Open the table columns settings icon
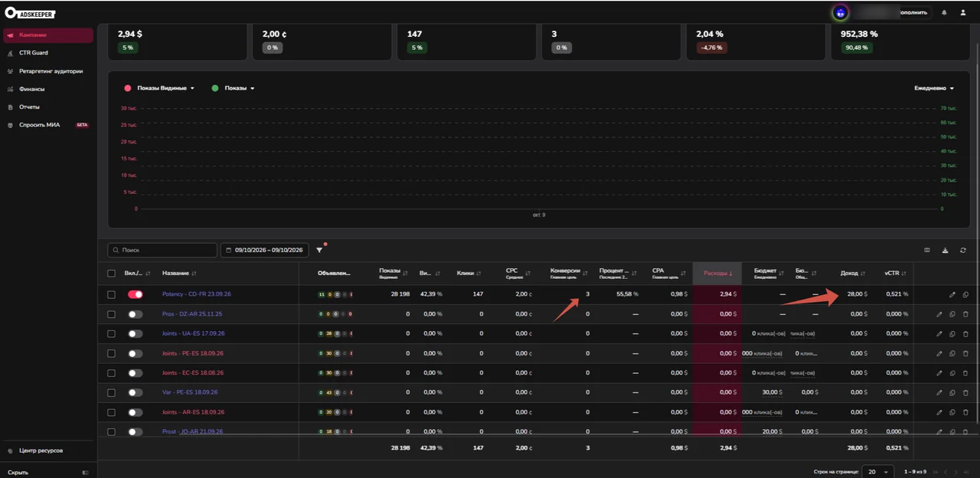The width and height of the screenshot is (980, 478). point(927,250)
